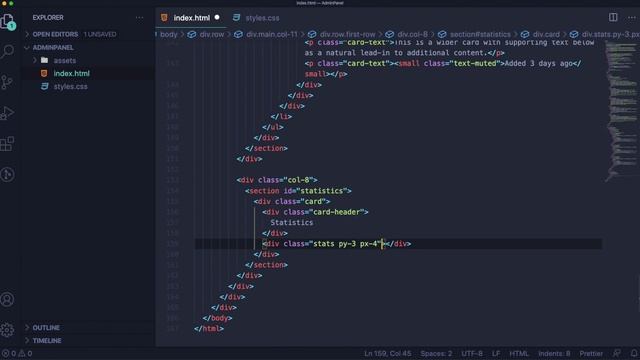Switch to the index.html editor tab
640x360 pixels.
[x=191, y=18]
